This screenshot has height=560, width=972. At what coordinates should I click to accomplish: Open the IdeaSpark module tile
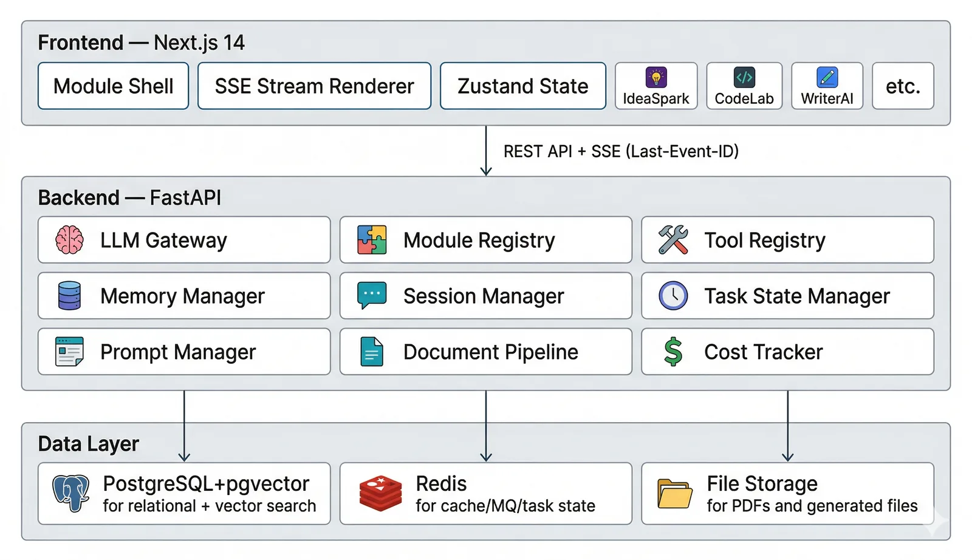coord(656,86)
